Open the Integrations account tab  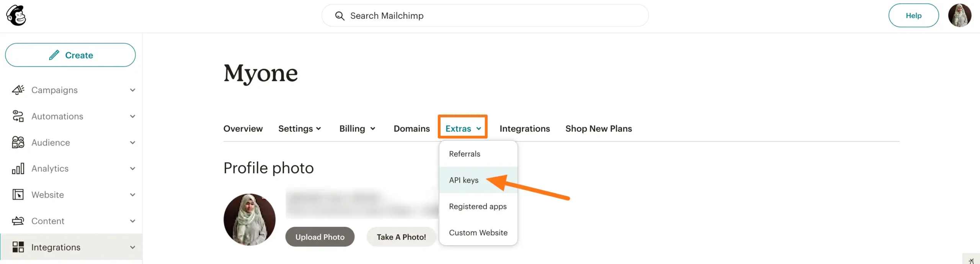pos(524,129)
